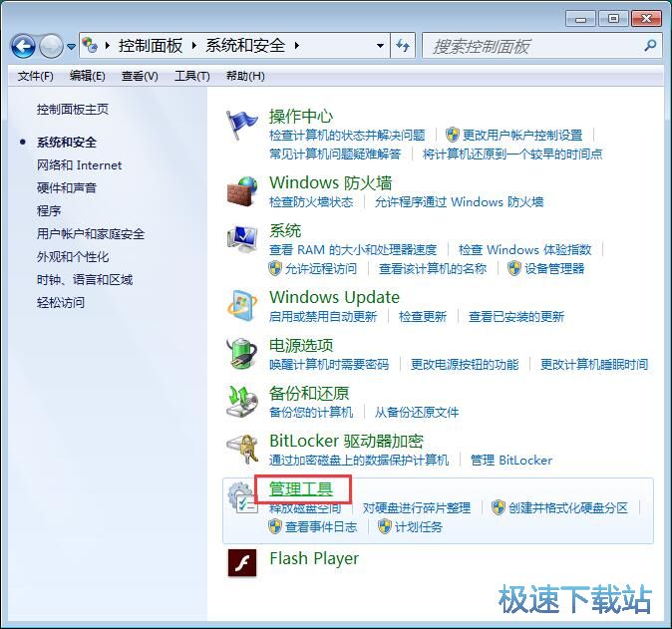Screen dimensions: 672x629
Task: Open 从备份还原文件 link
Action: pyautogui.click(x=417, y=413)
